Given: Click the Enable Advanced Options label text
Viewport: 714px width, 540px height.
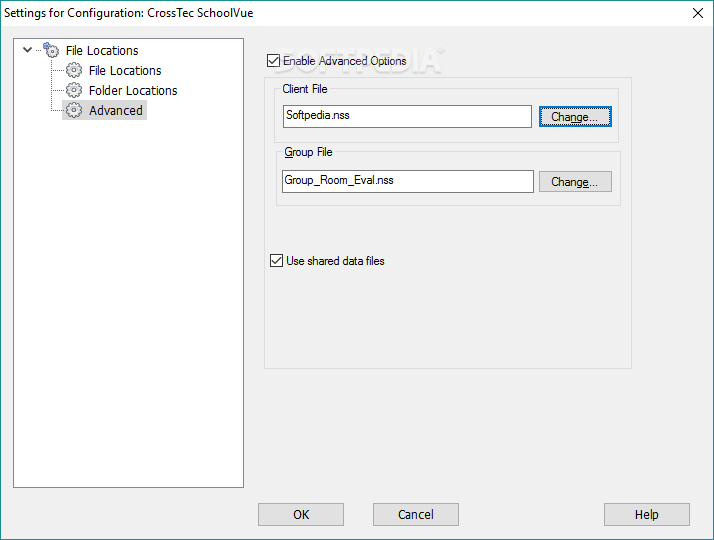Looking at the screenshot, I should pos(344,61).
